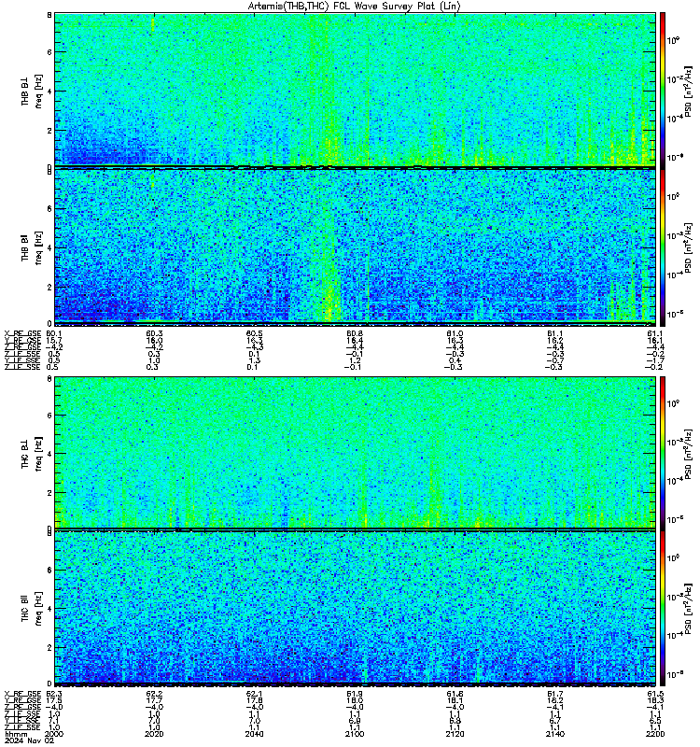700x747 pixels.
Task: Click the '2000' time tick label
Action: coord(54,734)
